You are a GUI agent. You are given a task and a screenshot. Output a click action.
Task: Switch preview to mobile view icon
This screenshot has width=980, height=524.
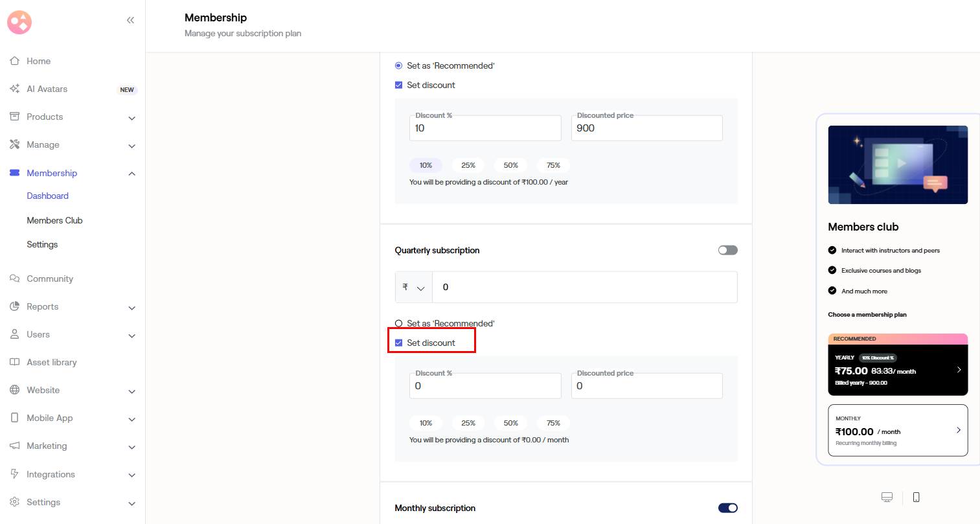pos(916,497)
